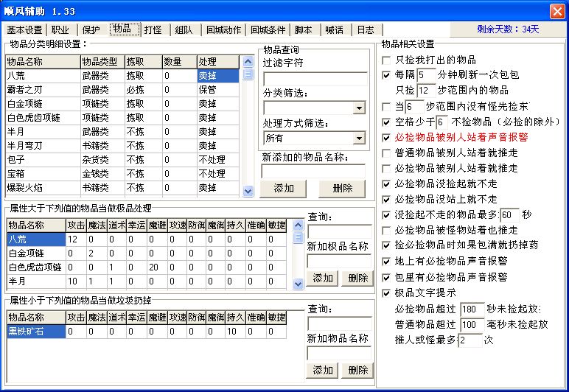Click the 处理 column header

click(217, 62)
